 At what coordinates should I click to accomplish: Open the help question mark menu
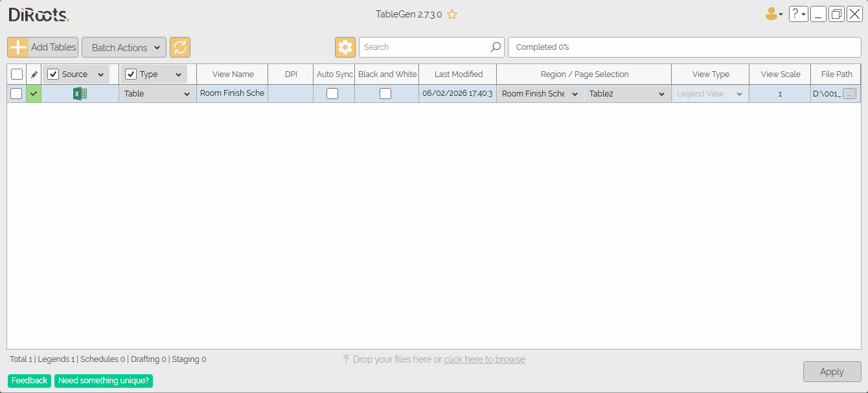[x=799, y=14]
